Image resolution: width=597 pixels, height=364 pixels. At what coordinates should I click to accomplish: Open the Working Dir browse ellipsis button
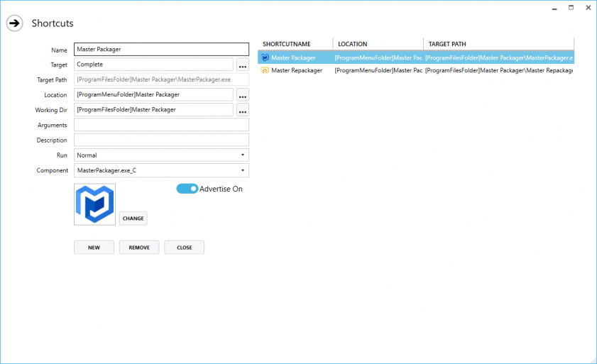(x=243, y=110)
